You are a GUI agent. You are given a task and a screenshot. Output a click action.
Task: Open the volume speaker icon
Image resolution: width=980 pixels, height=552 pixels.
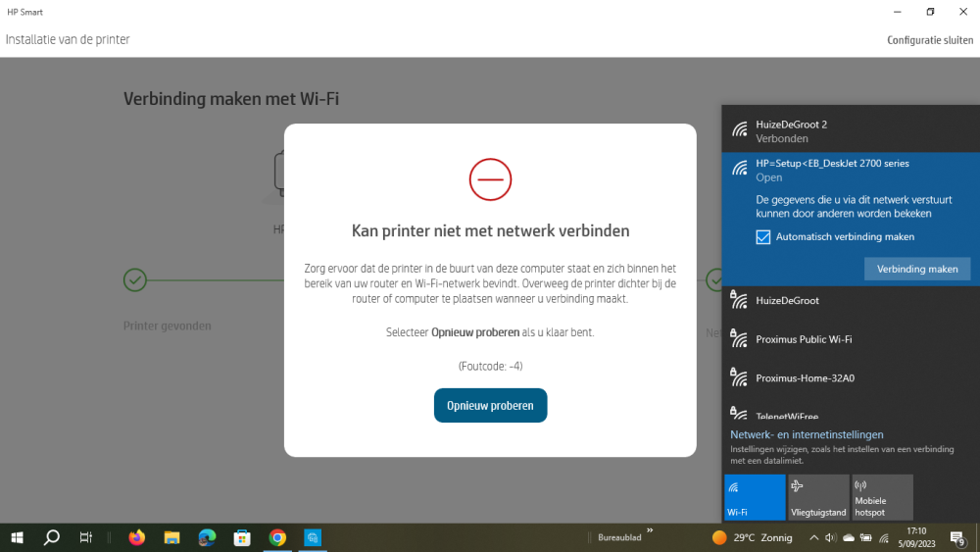831,537
